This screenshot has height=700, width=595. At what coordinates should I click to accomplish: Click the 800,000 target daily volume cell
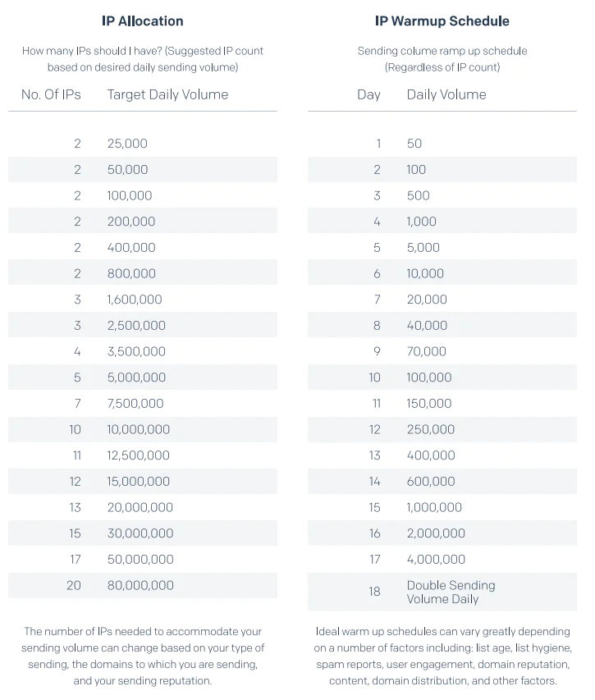click(131, 273)
